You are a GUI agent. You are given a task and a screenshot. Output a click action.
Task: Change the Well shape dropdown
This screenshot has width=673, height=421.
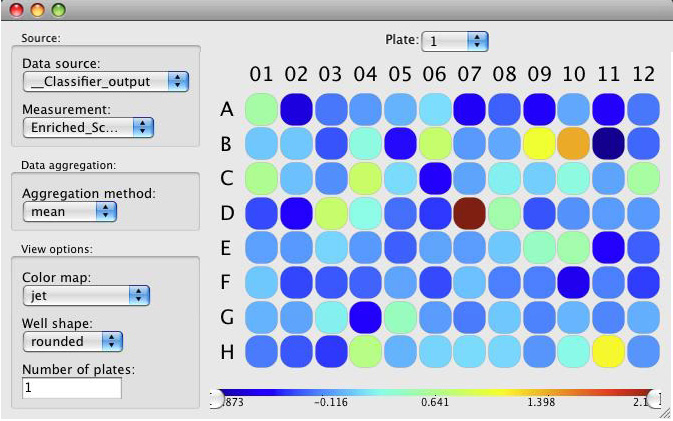coord(72,342)
